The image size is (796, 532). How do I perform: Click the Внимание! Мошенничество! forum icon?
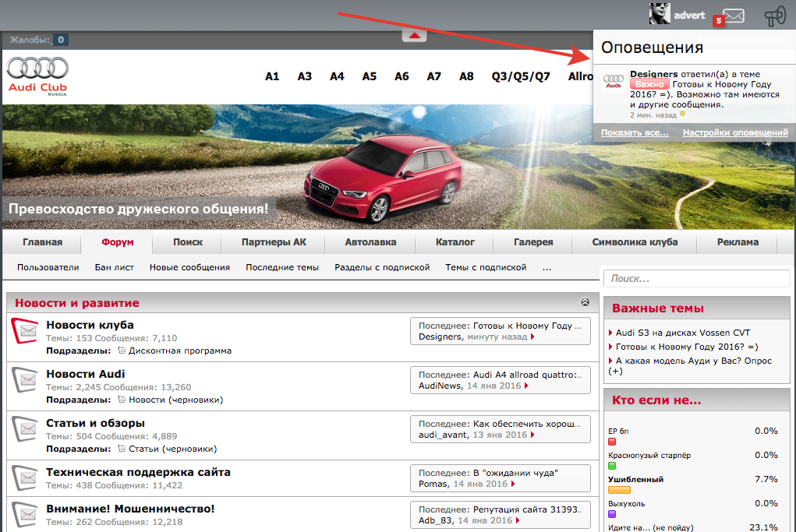pos(26,514)
